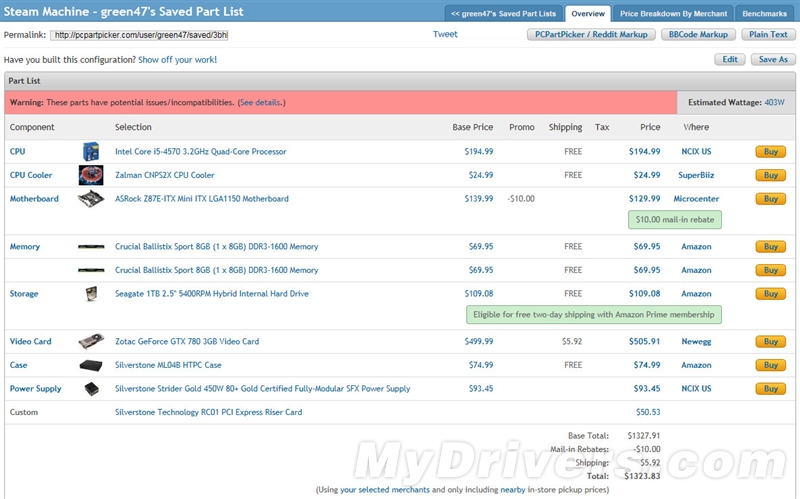
Task: Click the Tweet link
Action: [x=445, y=34]
